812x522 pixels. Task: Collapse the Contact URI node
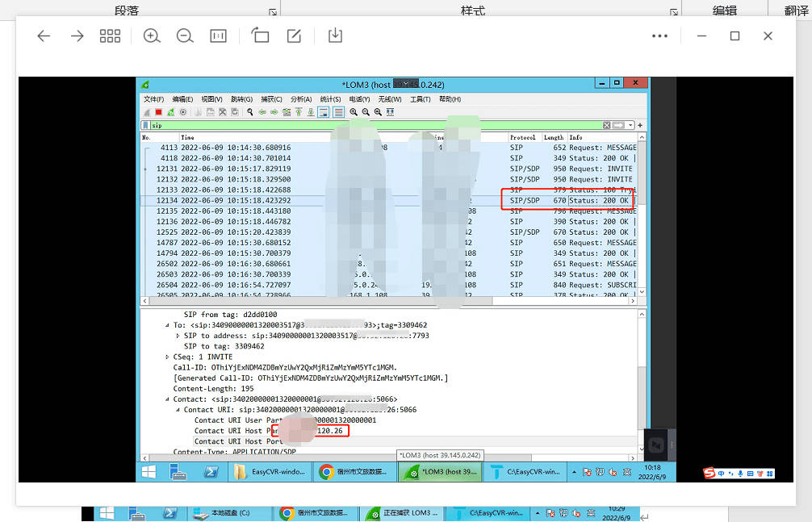178,410
